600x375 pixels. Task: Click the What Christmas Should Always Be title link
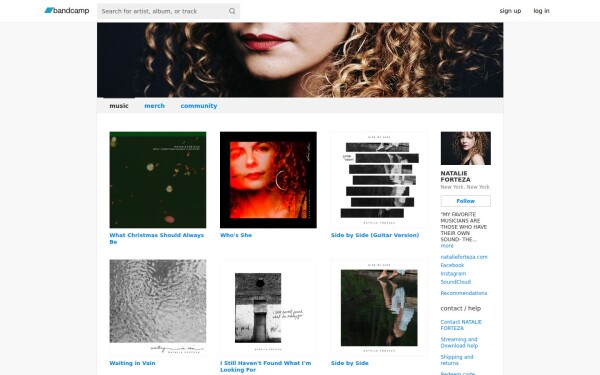coord(157,238)
